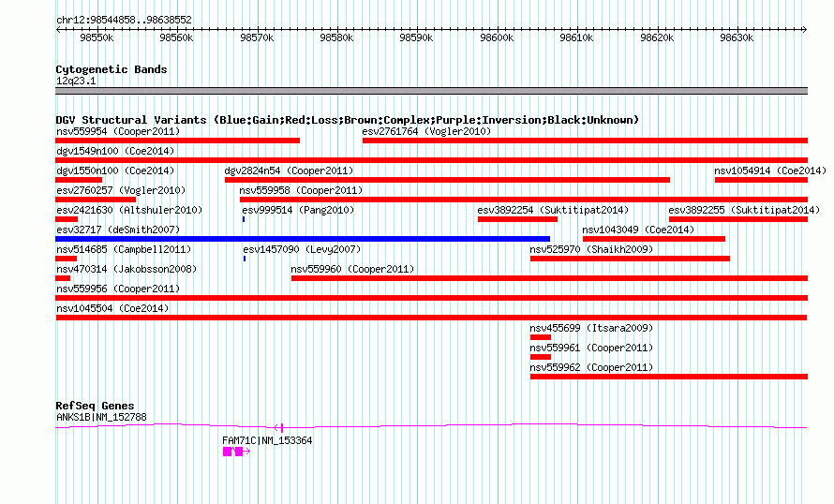
Task: Click the ANKS1B exon tick with arrow
Action: tap(278, 427)
